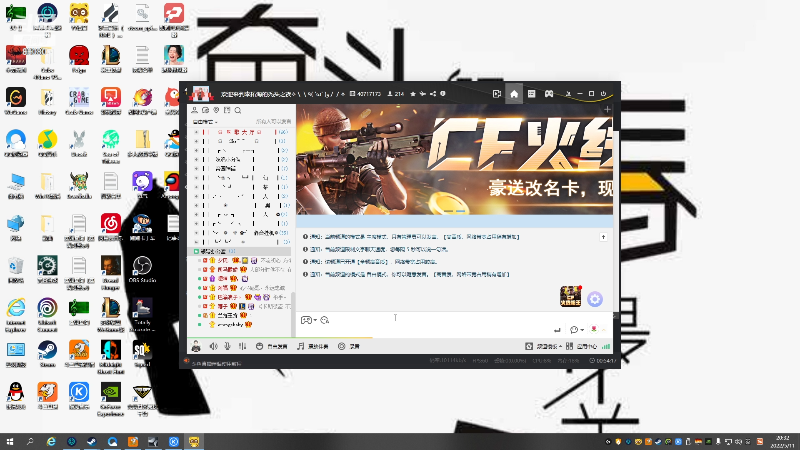Open the chat bubble dropdown near send
Image resolution: width=800 pixels, height=450 pixels.
(x=577, y=330)
